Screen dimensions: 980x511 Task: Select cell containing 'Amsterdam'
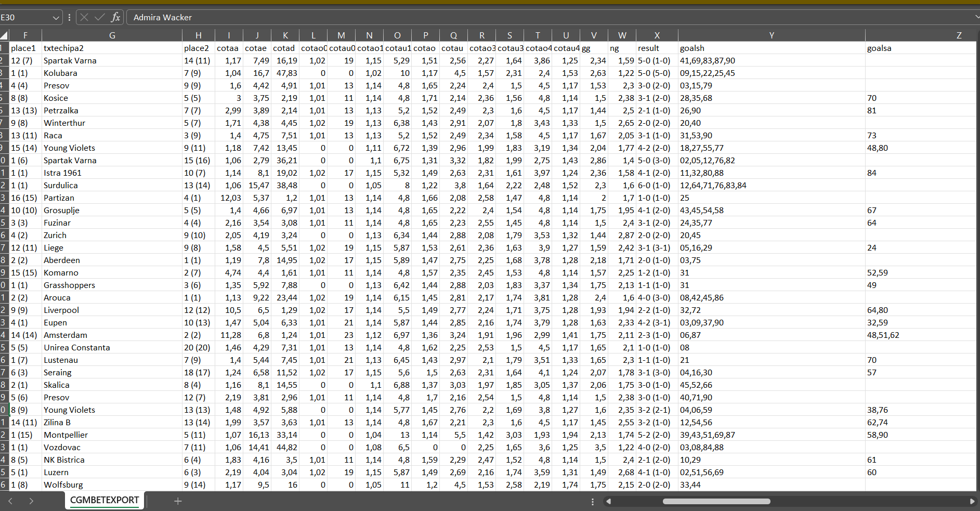(112, 335)
